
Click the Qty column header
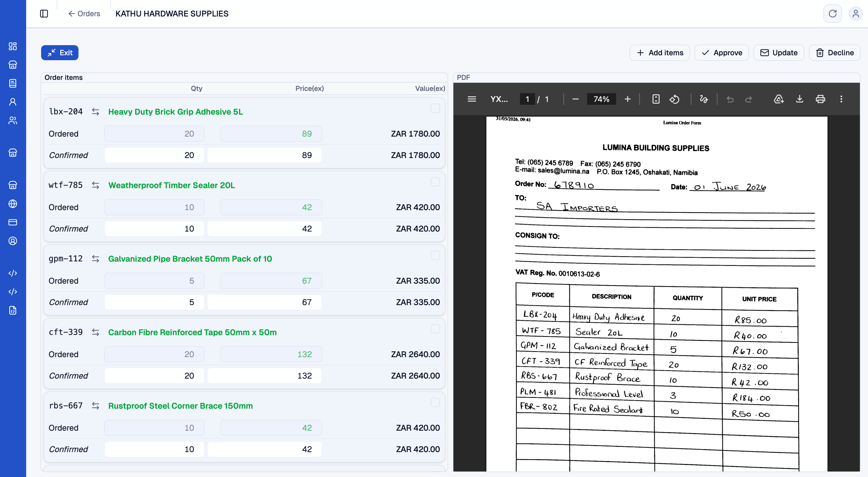tap(197, 88)
